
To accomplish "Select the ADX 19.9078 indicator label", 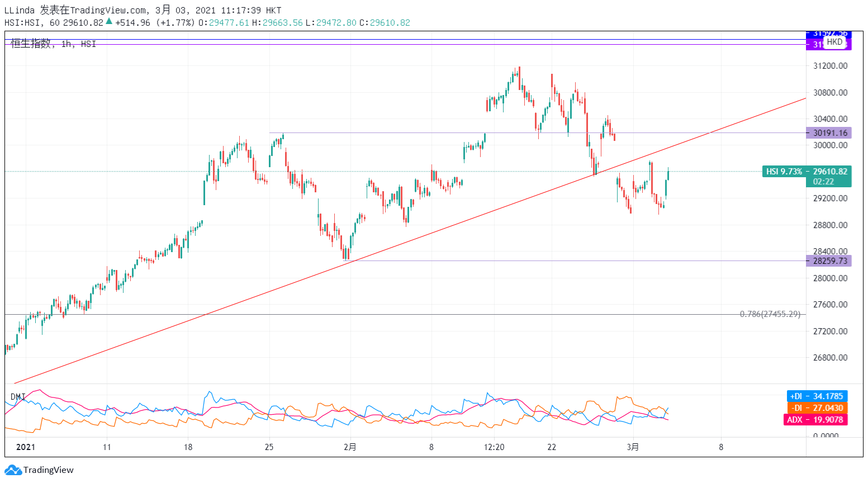I will [815, 420].
